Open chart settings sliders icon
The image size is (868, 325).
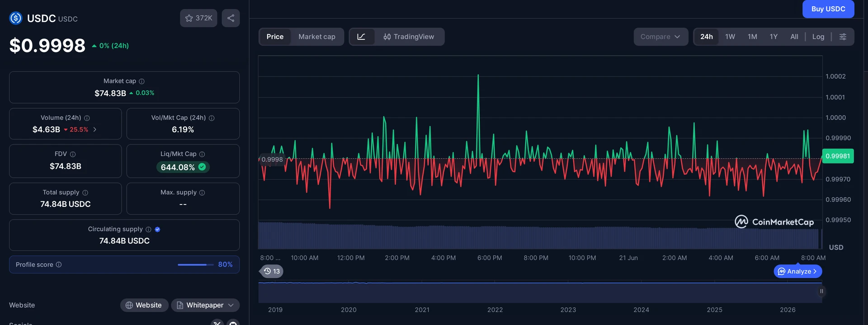tap(843, 37)
